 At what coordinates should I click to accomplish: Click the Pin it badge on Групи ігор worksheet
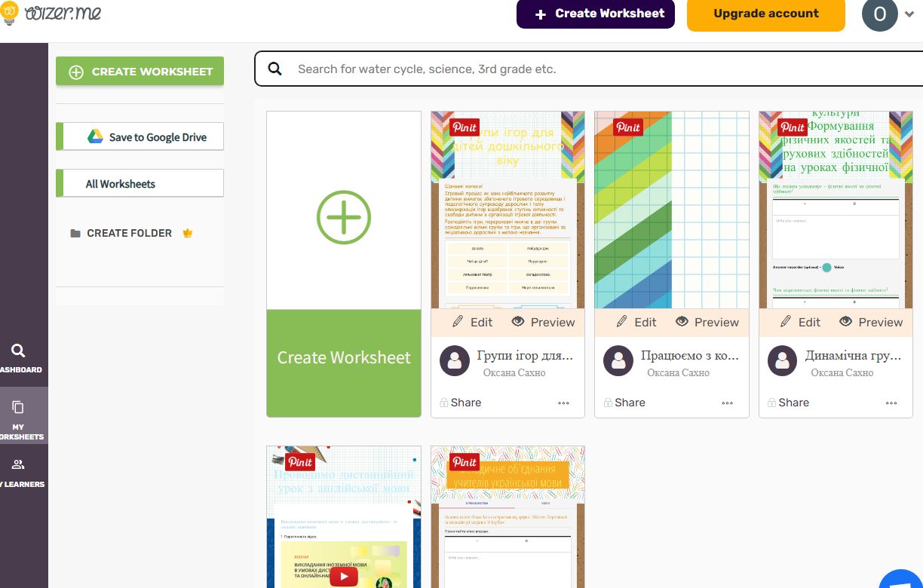464,127
